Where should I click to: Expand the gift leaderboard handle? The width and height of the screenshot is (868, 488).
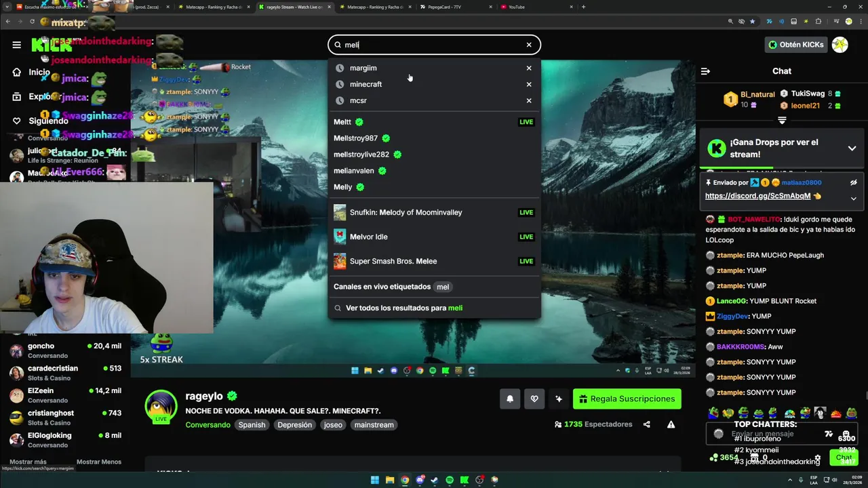click(x=782, y=121)
